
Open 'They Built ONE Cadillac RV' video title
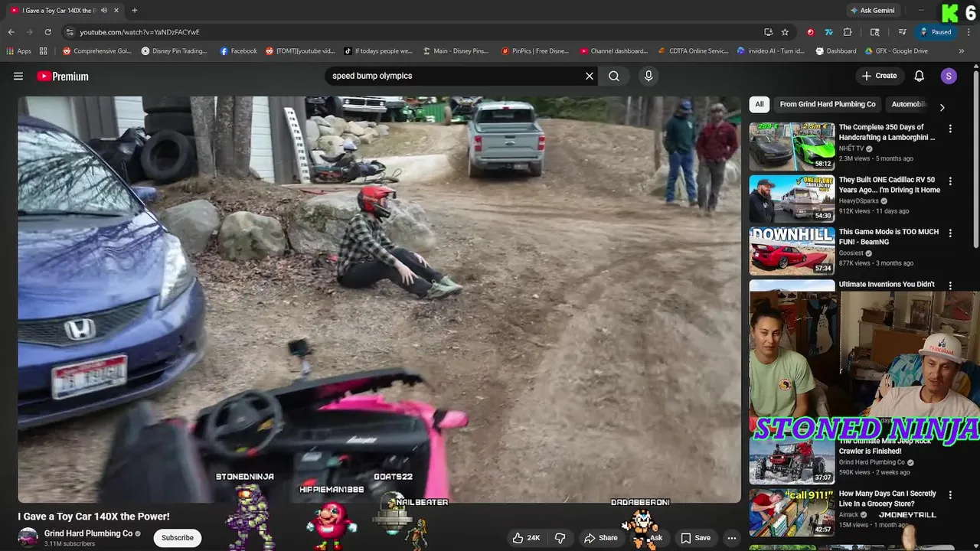tap(889, 184)
